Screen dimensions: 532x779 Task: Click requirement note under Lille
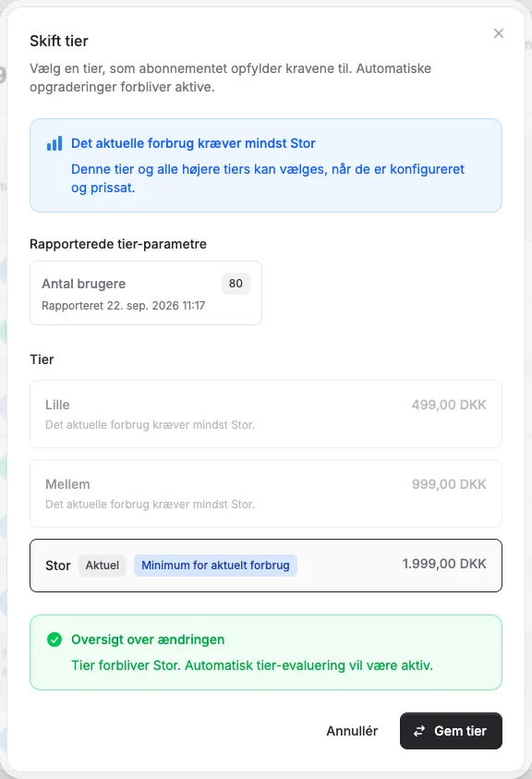tap(150, 425)
